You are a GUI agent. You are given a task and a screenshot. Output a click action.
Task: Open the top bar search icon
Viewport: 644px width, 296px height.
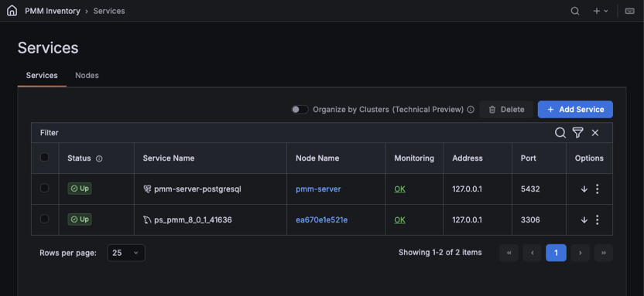click(575, 11)
